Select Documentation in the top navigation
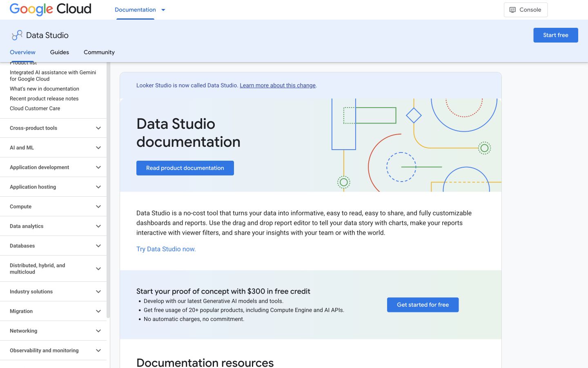Viewport: 588px width, 368px height. [135, 10]
